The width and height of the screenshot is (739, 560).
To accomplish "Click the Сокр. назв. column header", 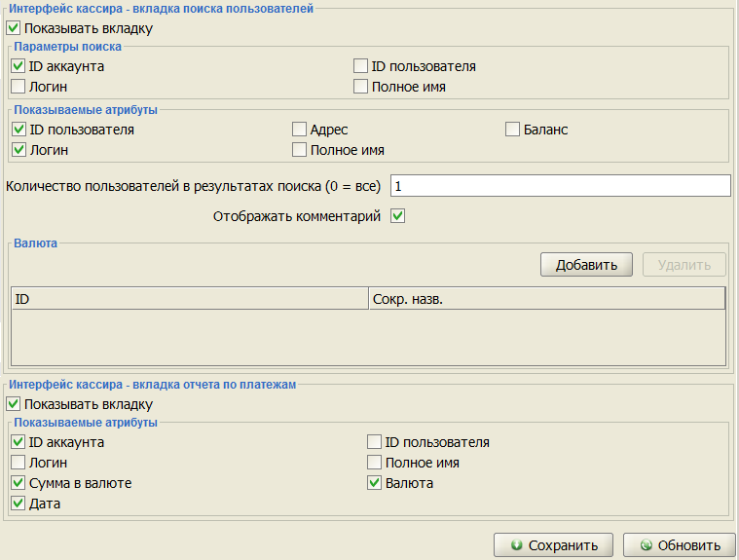I will [x=545, y=298].
